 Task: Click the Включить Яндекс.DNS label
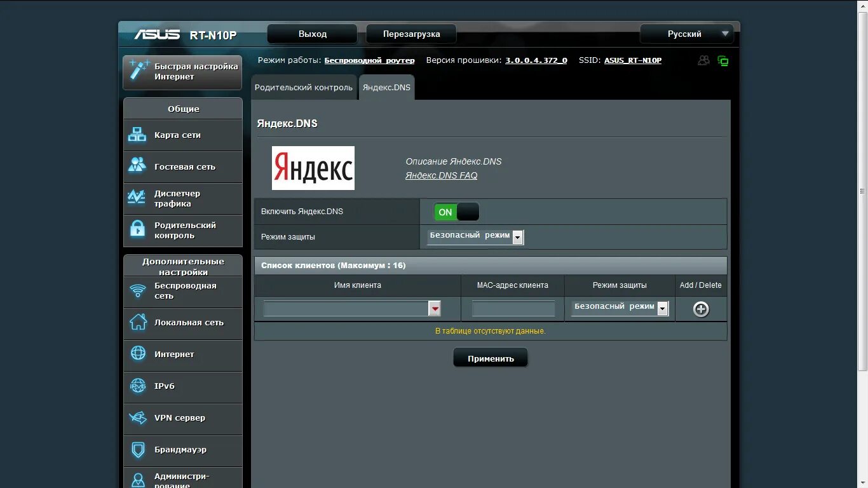point(302,212)
